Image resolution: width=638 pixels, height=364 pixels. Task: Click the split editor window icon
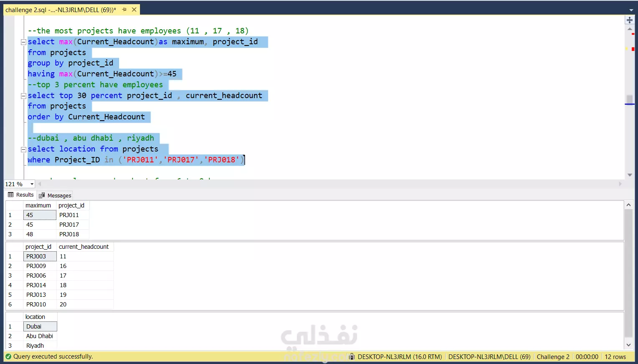[x=630, y=20]
